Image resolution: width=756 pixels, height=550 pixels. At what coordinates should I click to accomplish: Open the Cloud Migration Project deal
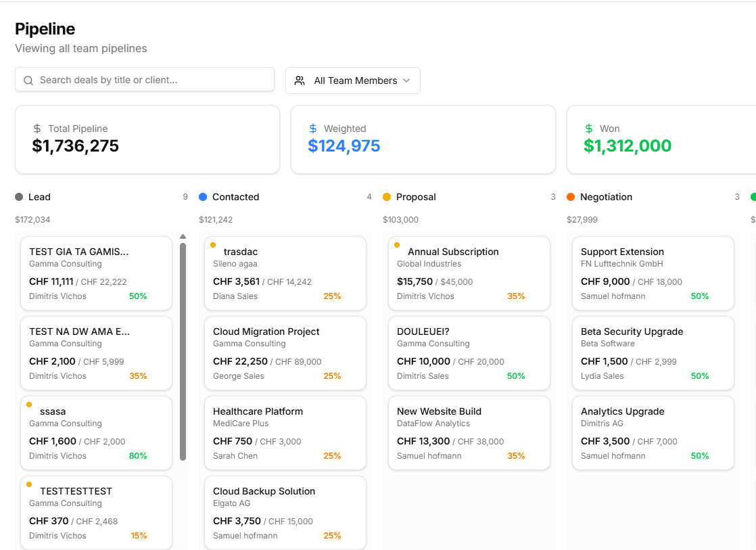point(285,353)
